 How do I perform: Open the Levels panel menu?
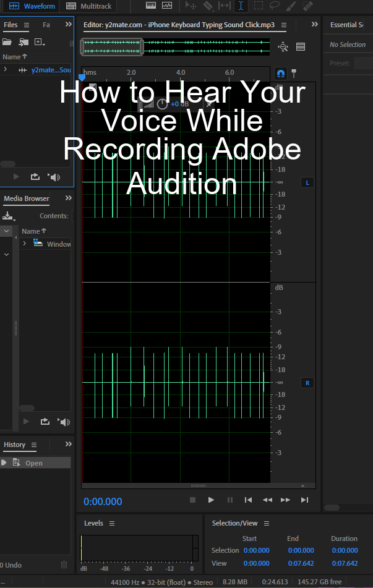[112, 523]
